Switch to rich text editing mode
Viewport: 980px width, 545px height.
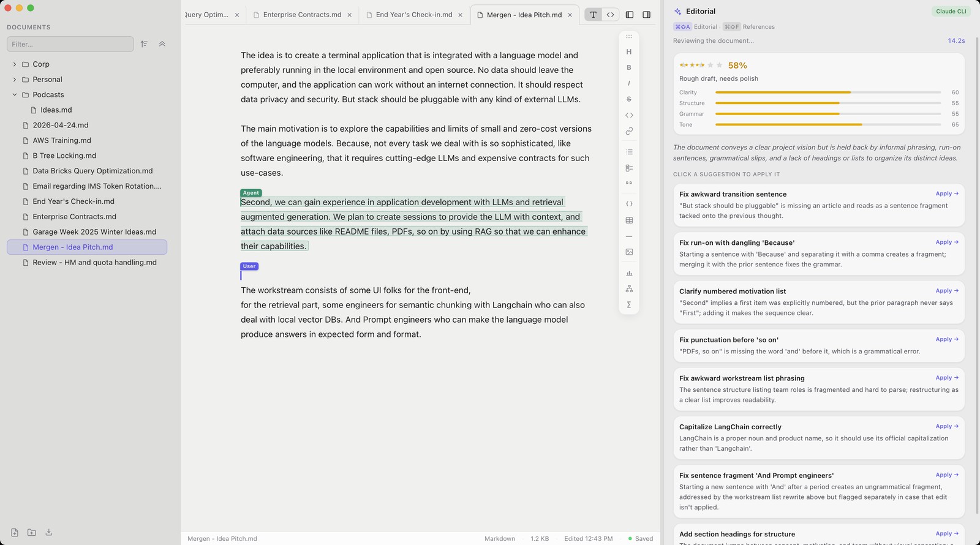[593, 15]
